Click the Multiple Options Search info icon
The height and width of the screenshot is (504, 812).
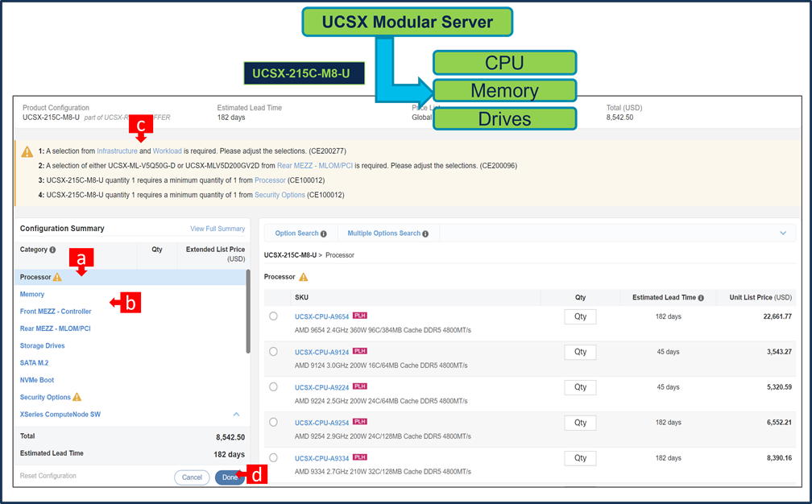(x=425, y=234)
